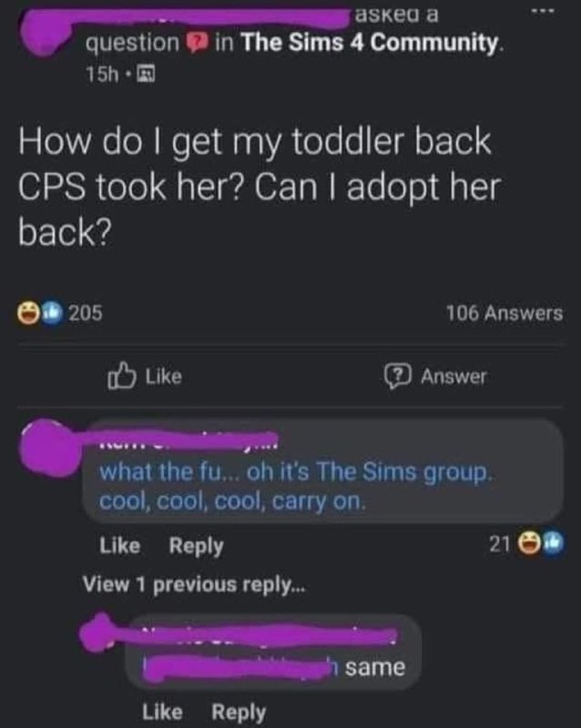Like the 'carry on' comment

coord(120,545)
